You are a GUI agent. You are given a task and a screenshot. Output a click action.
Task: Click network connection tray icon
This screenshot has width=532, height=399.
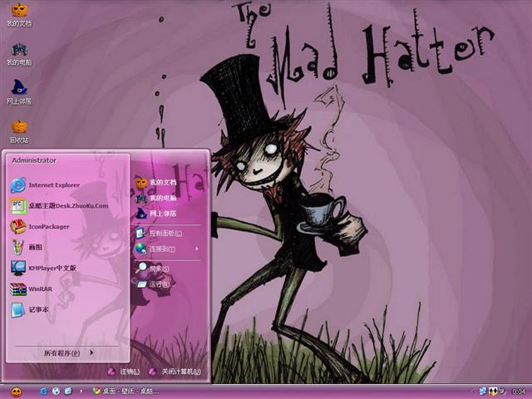coord(483,392)
